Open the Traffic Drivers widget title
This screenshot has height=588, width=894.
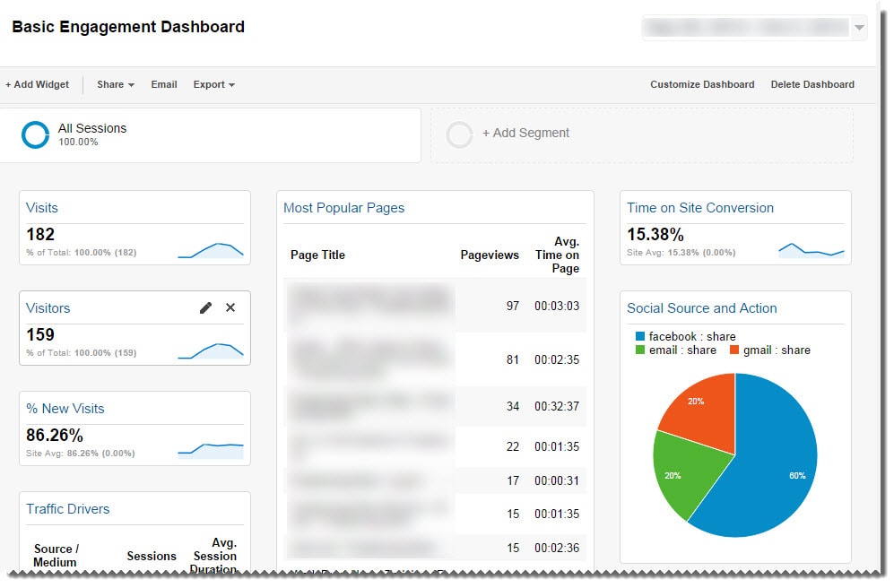pyautogui.click(x=68, y=509)
